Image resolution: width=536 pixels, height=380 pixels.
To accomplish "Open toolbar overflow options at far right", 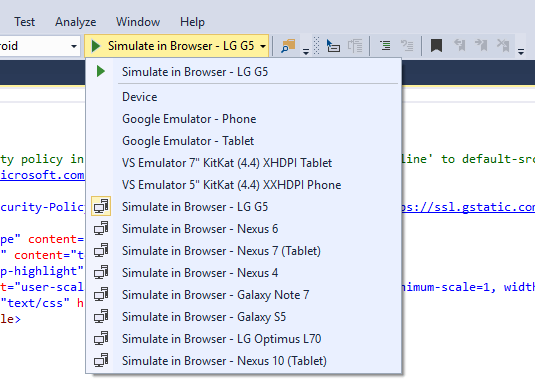I will tap(521, 52).
